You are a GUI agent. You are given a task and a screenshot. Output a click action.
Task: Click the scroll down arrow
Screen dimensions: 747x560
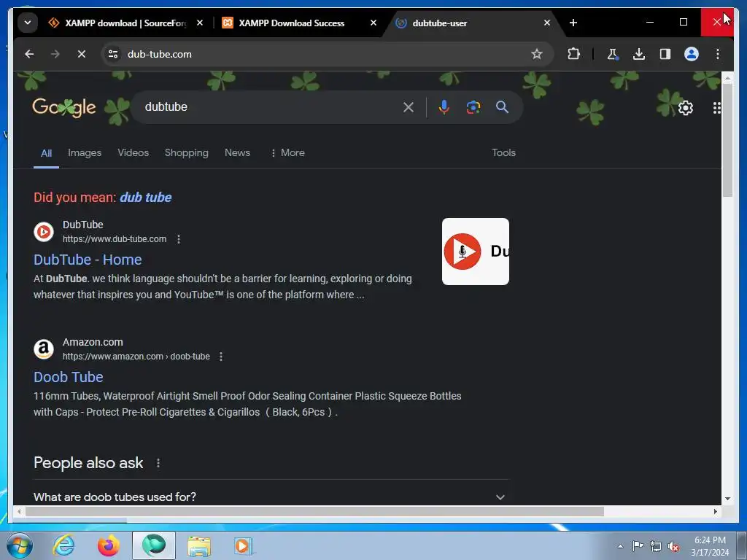(727, 499)
